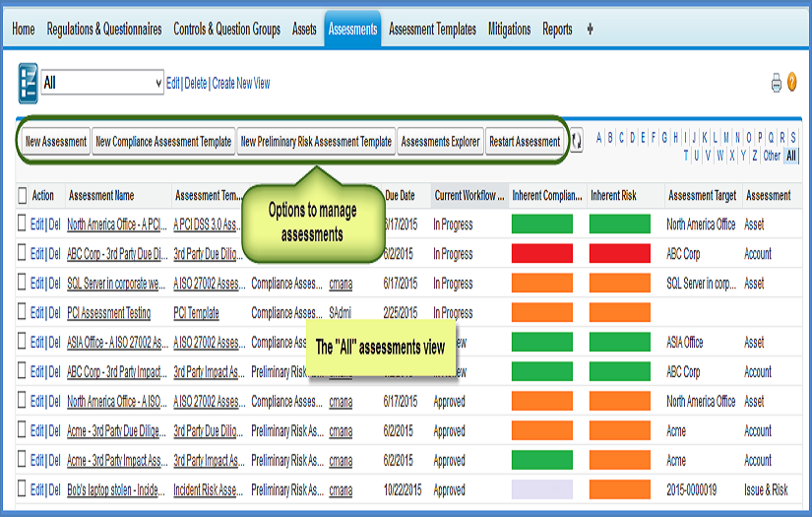The height and width of the screenshot is (517, 812).
Task: Select the Assessments tab
Action: coord(352,29)
